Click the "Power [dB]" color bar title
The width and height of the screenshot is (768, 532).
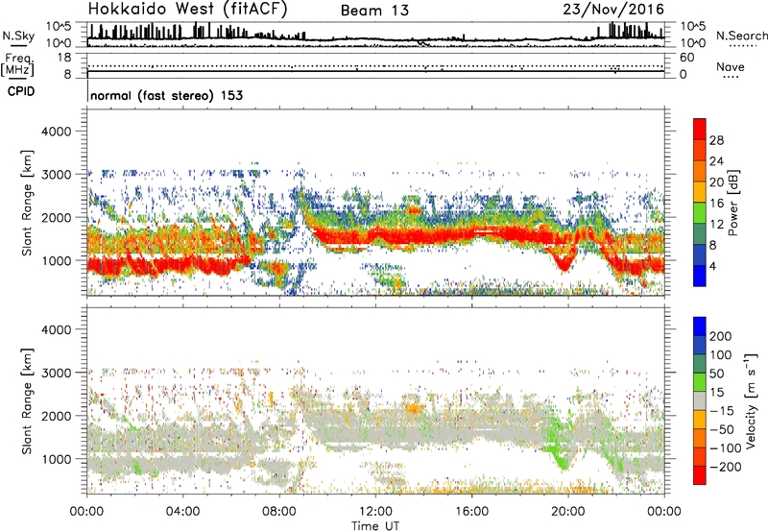(x=733, y=203)
